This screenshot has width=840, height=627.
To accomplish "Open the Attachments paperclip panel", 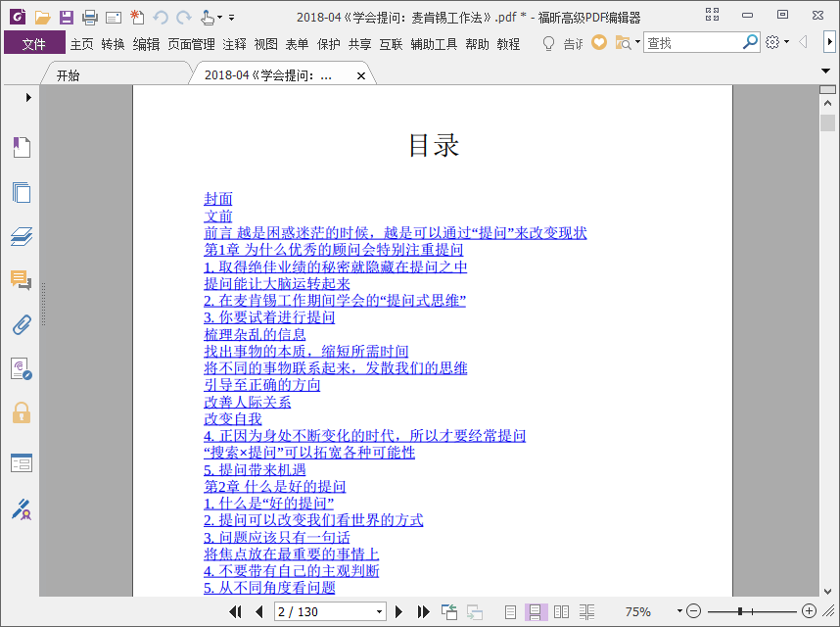I will (22, 324).
